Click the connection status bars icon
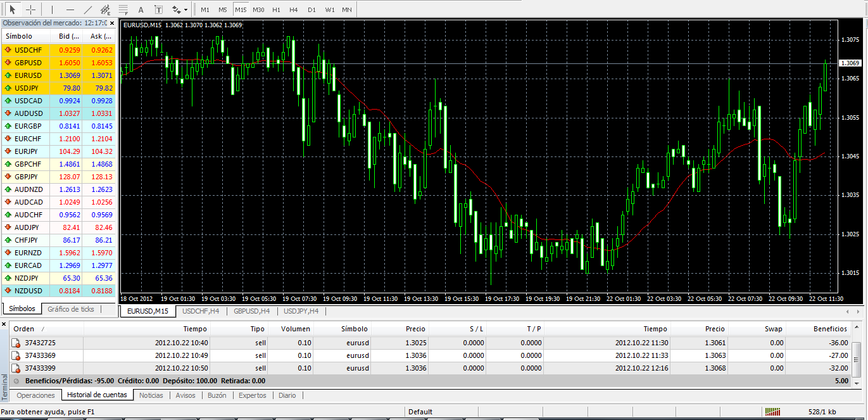This screenshot has width=868, height=420. tap(772, 412)
